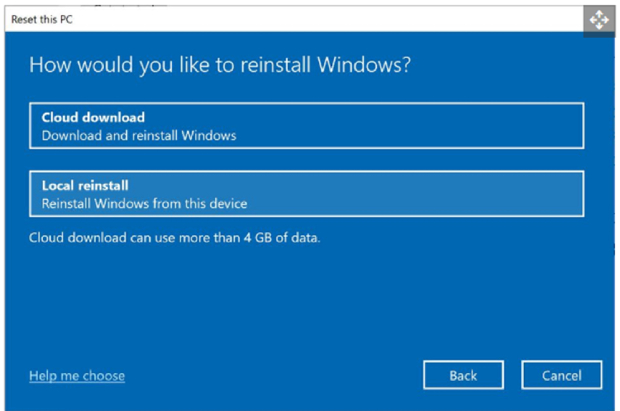The width and height of the screenshot is (620, 411).
Task: Click the bold Local reinstall title text
Action: point(85,186)
